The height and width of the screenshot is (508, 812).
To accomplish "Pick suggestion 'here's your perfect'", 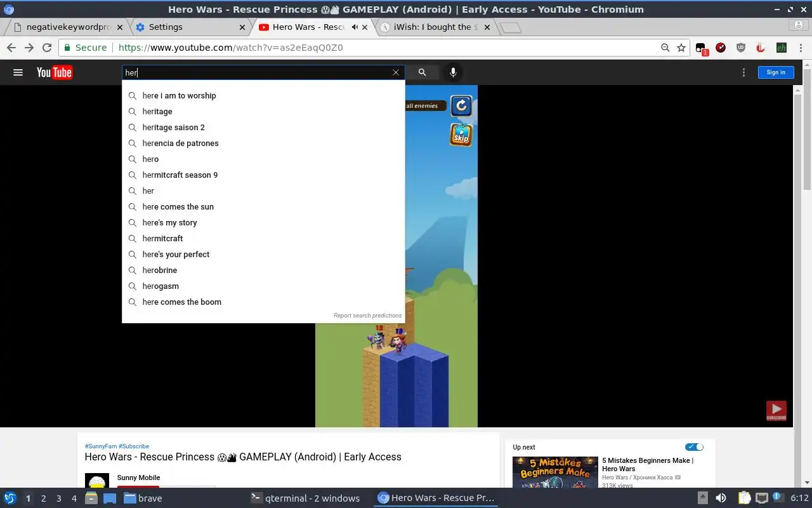I will (263, 255).
